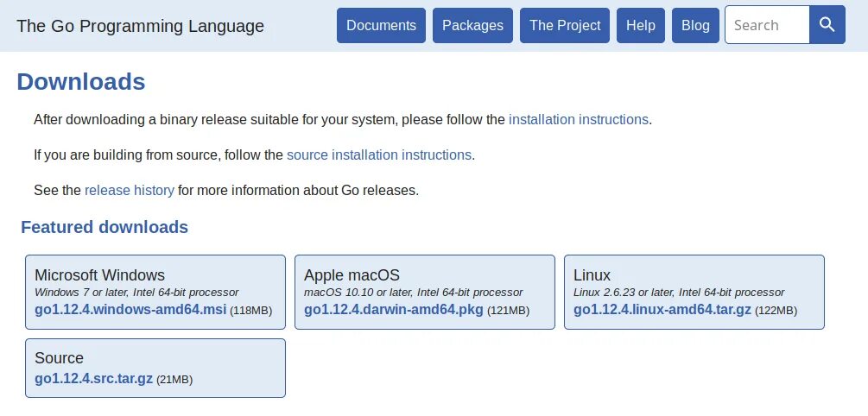Select the Apple macOS download box heading
868x416 pixels.
(352, 275)
